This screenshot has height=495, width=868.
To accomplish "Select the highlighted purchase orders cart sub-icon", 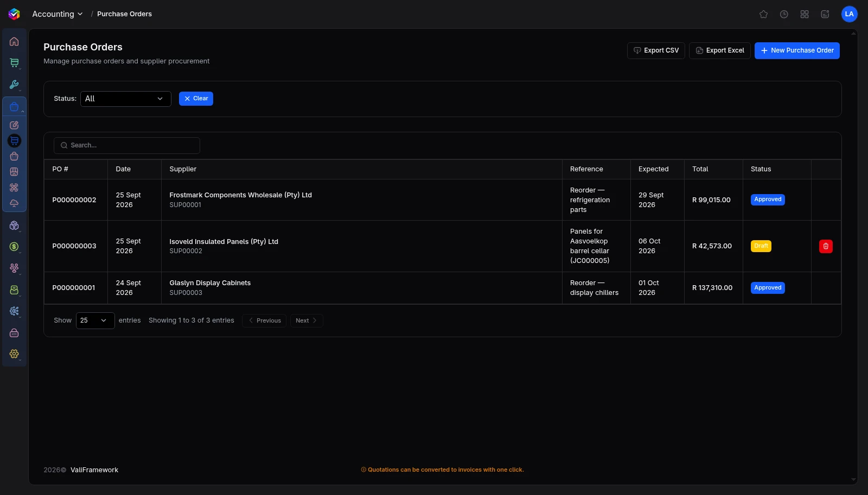I will point(14,141).
